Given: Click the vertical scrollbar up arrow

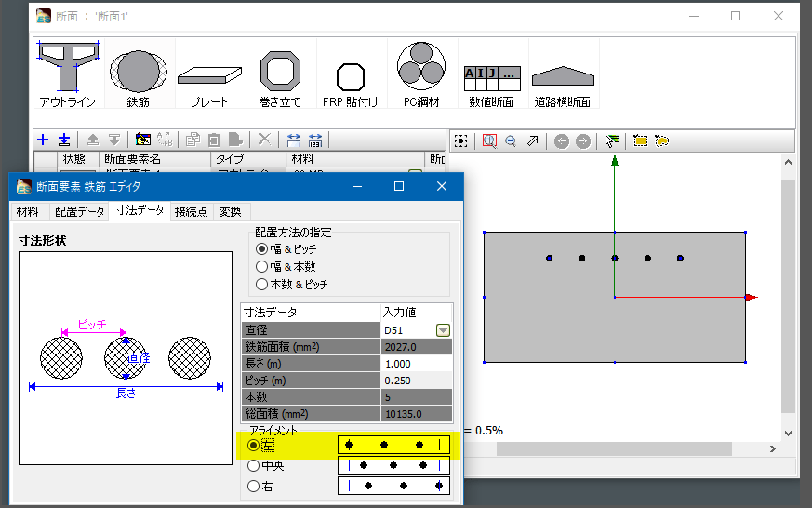Looking at the screenshot, I should [x=788, y=163].
